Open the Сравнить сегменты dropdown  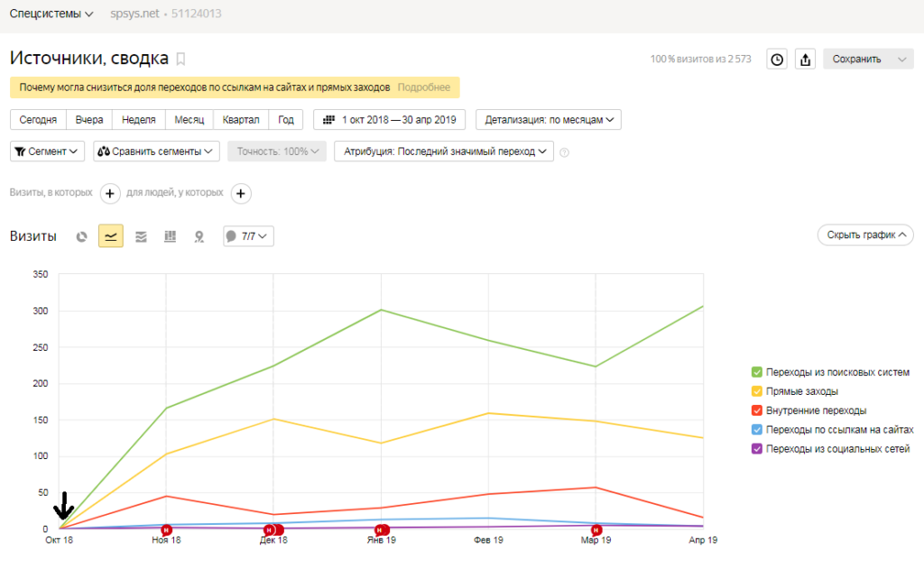pos(156,151)
